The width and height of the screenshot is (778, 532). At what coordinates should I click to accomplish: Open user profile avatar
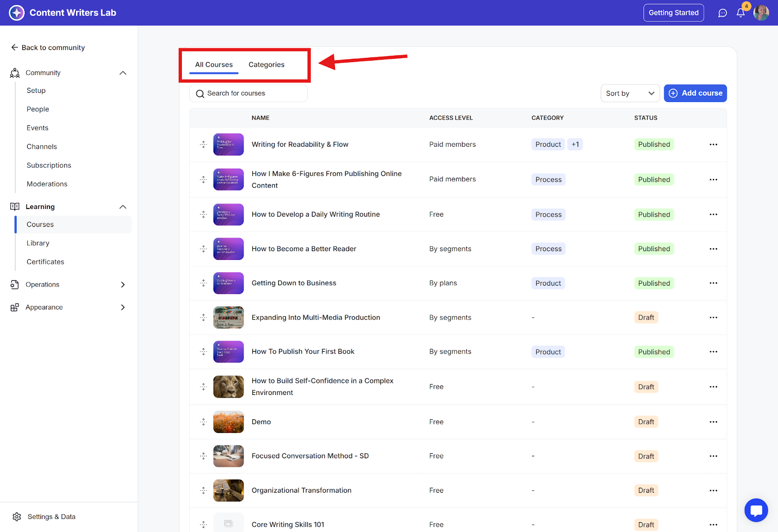click(x=761, y=13)
